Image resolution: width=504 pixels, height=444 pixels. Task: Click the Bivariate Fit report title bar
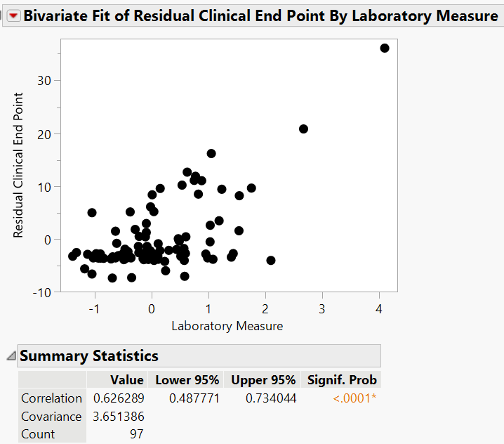point(260,17)
